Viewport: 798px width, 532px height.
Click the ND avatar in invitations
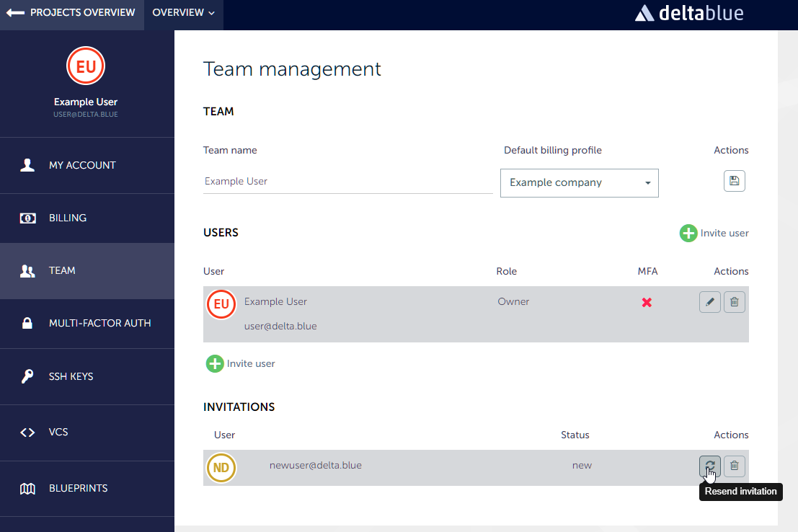(221, 468)
